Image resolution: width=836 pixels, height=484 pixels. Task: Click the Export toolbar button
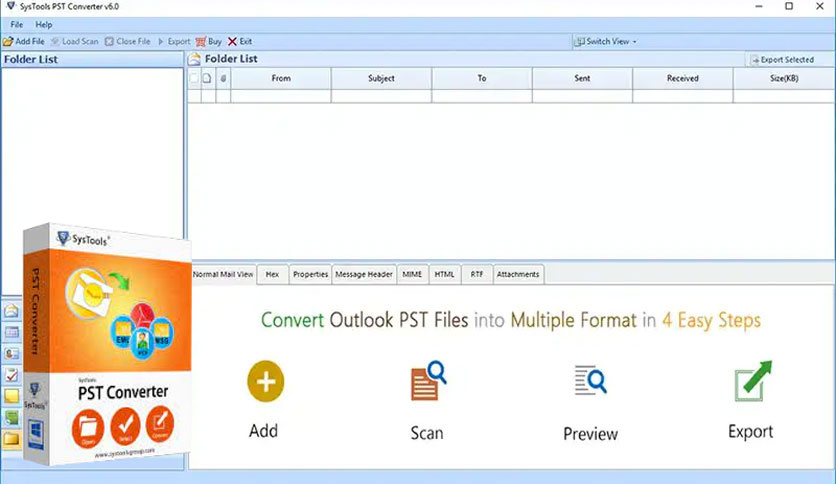point(174,41)
